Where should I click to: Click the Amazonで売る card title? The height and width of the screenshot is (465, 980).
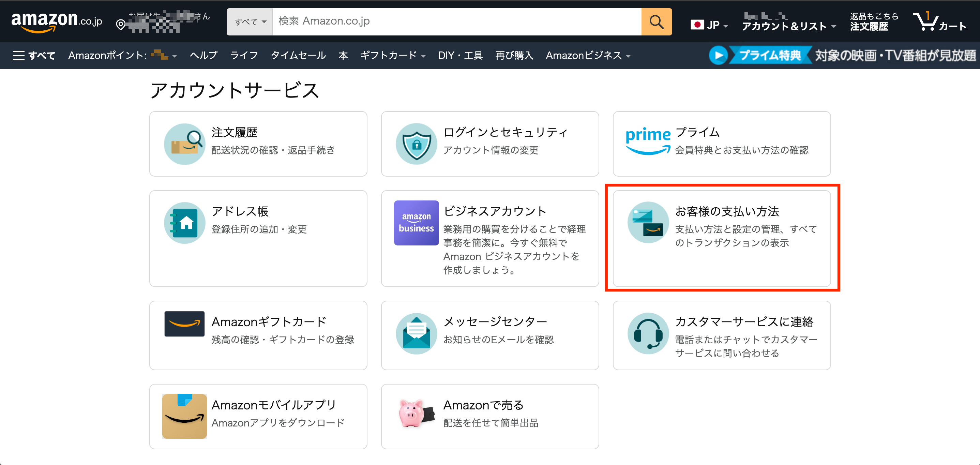click(x=483, y=405)
